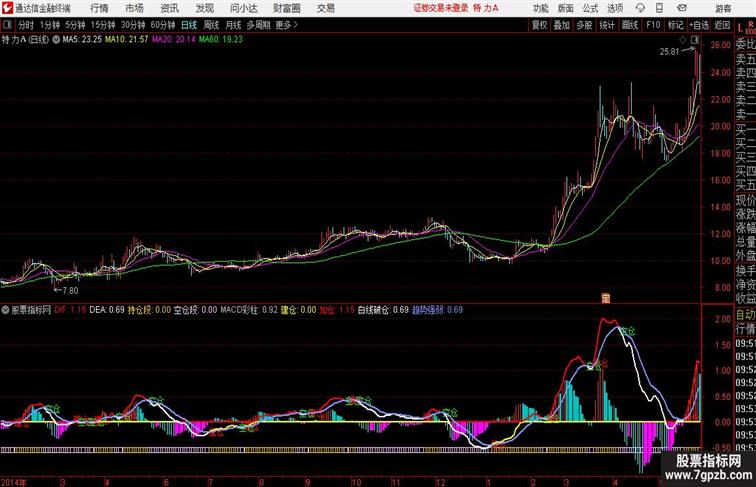Click the 统计 statistics button
Image resolution: width=756 pixels, height=487 pixels.
coord(607,25)
